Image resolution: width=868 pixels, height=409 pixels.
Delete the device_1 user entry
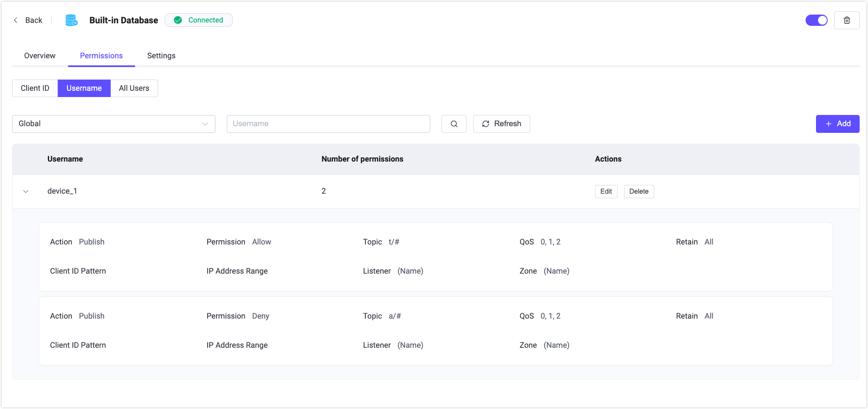point(638,192)
